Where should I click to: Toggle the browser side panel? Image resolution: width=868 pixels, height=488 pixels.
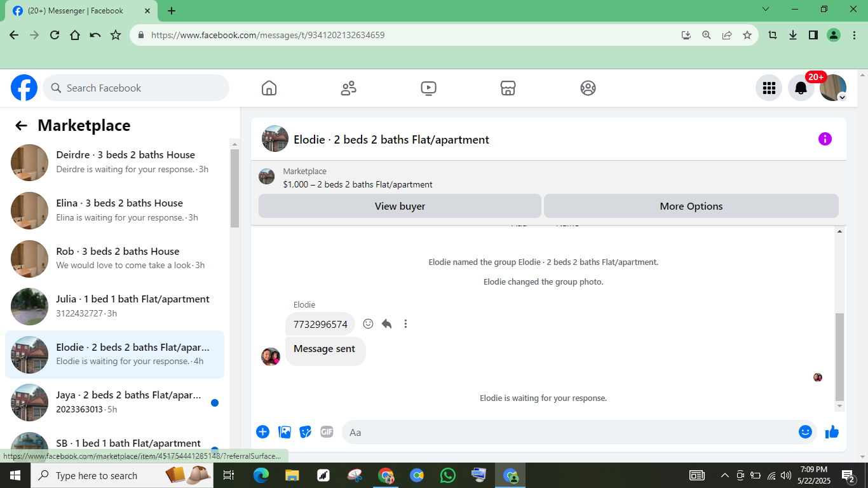coord(813,35)
